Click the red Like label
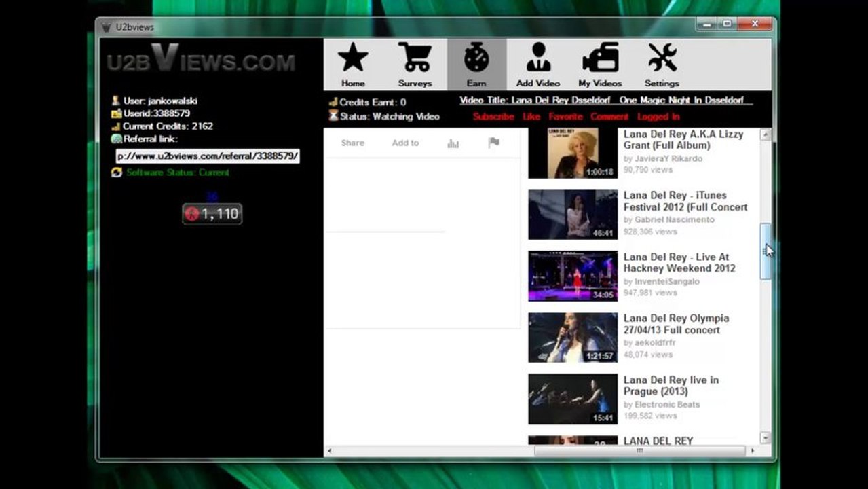The height and width of the screenshot is (489, 868). pyautogui.click(x=531, y=117)
